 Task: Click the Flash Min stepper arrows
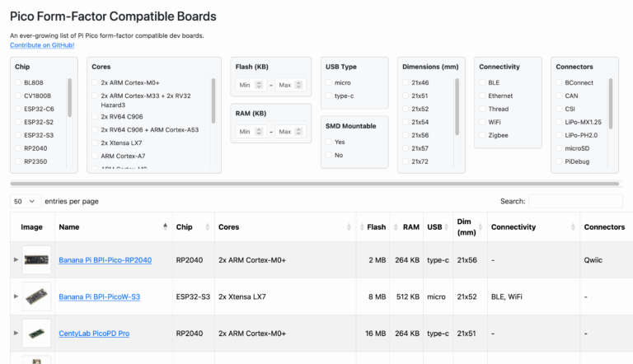tap(259, 85)
